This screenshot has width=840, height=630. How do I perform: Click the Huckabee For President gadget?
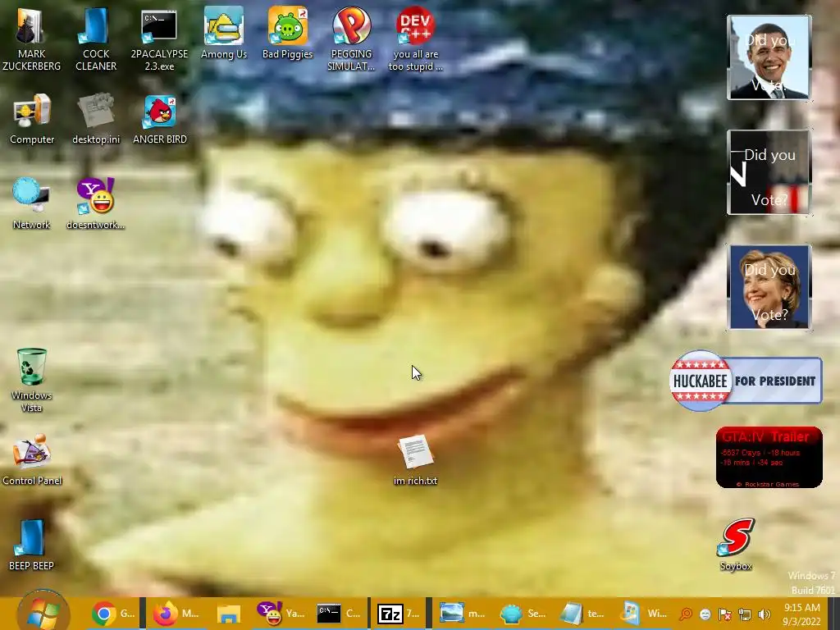pyautogui.click(x=746, y=381)
